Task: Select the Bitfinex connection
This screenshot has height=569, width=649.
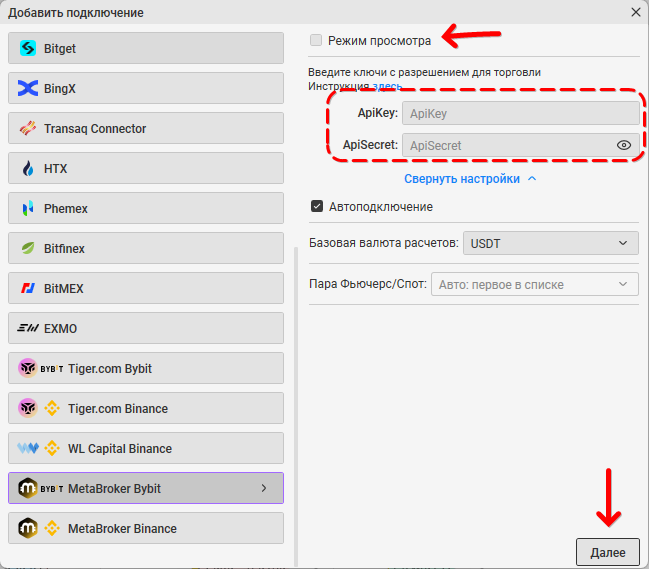Action: tap(146, 248)
